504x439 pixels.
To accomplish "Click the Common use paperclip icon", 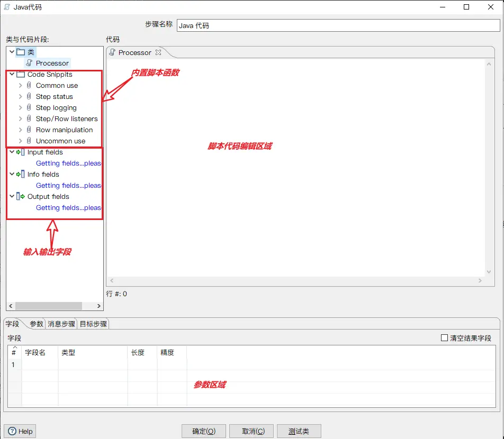I will point(29,85).
